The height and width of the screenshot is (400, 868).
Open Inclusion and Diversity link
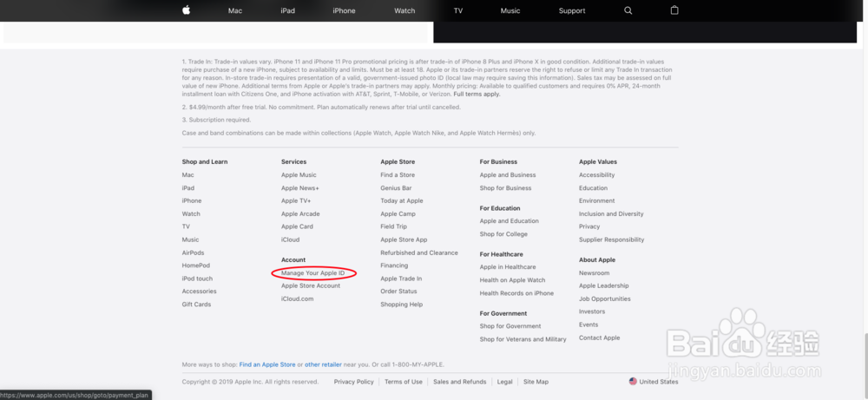point(611,214)
